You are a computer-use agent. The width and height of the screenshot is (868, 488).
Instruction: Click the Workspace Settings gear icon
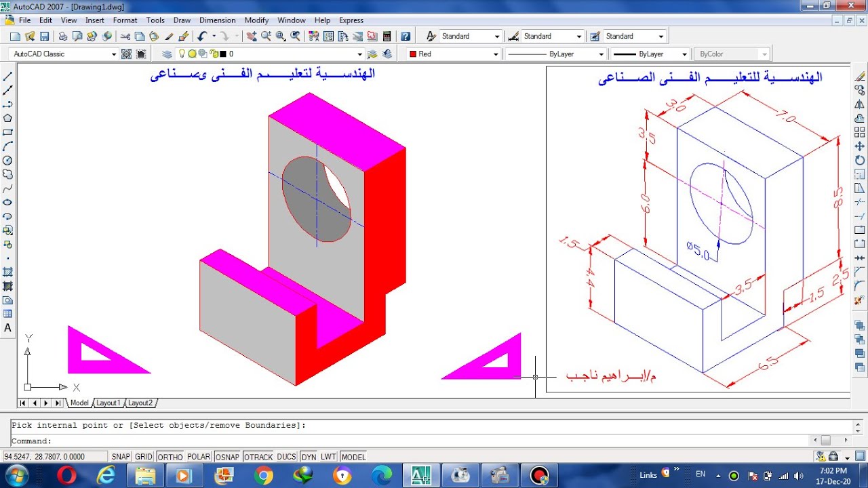[x=127, y=54]
